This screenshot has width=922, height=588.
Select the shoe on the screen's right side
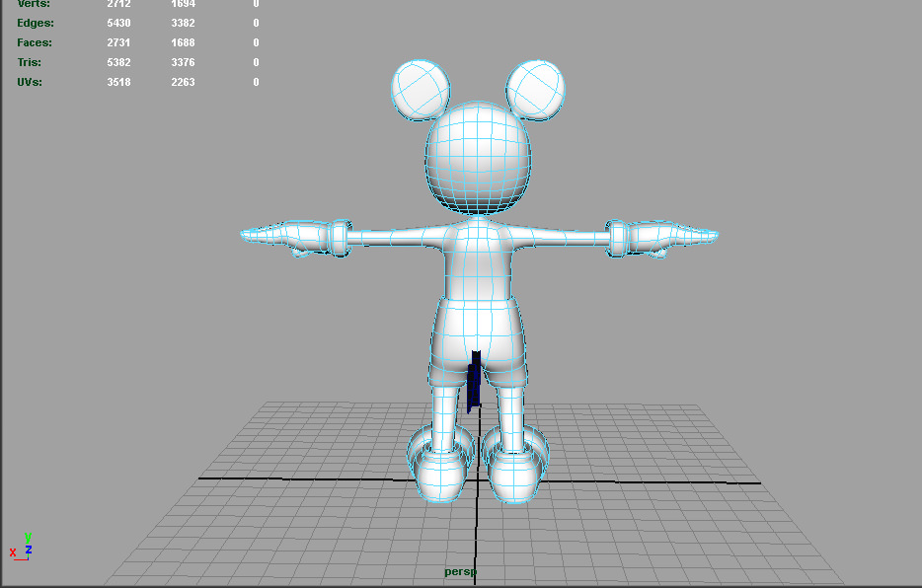click(514, 466)
